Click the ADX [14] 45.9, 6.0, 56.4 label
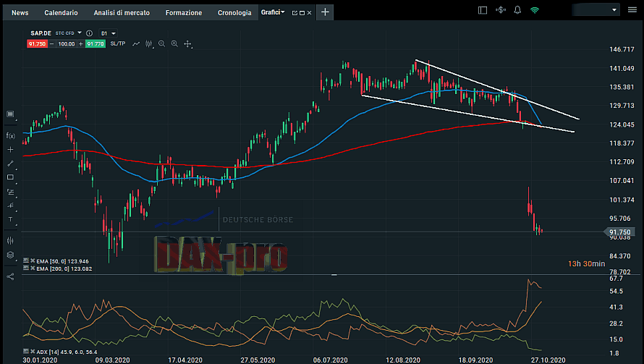Image resolution: width=644 pixels, height=364 pixels. point(67,352)
